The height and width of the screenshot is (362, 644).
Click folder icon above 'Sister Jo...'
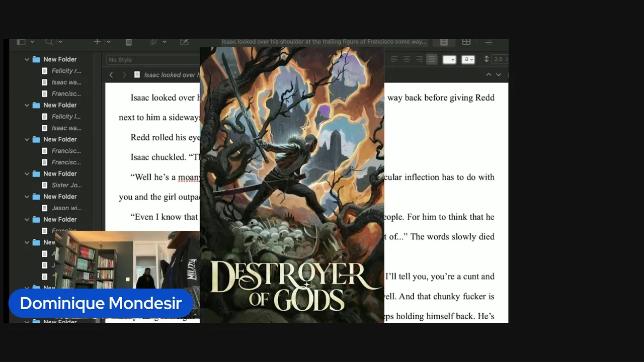[36, 173]
